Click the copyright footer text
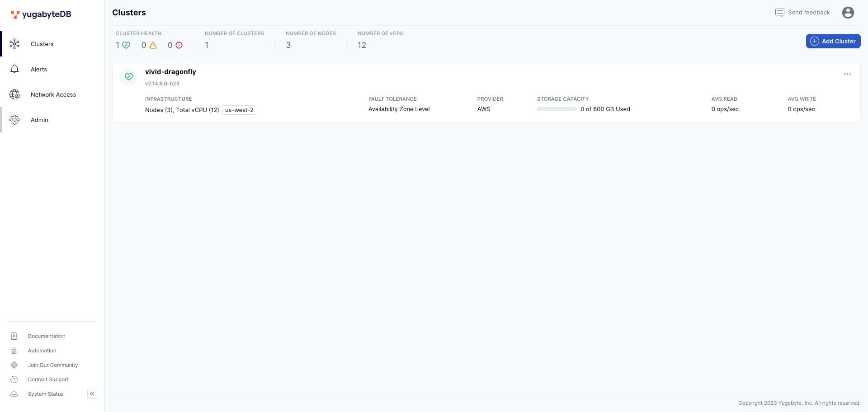The width and height of the screenshot is (868, 412). [x=799, y=403]
